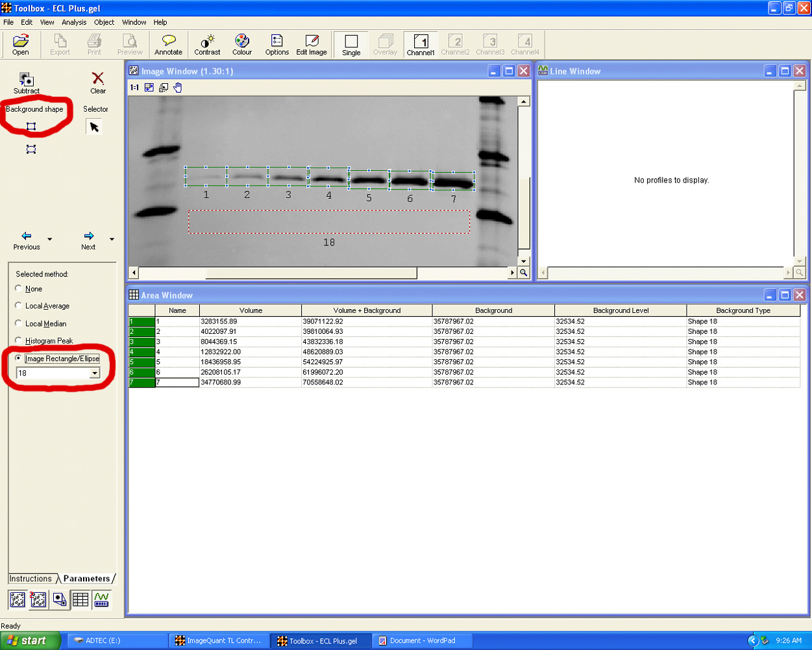Open the Colour palette tool

click(x=242, y=45)
